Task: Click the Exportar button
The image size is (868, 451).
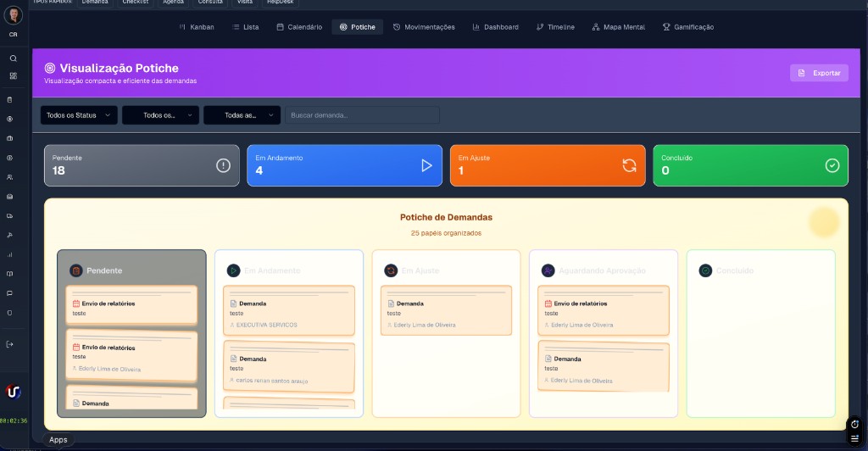Action: pyautogui.click(x=820, y=73)
